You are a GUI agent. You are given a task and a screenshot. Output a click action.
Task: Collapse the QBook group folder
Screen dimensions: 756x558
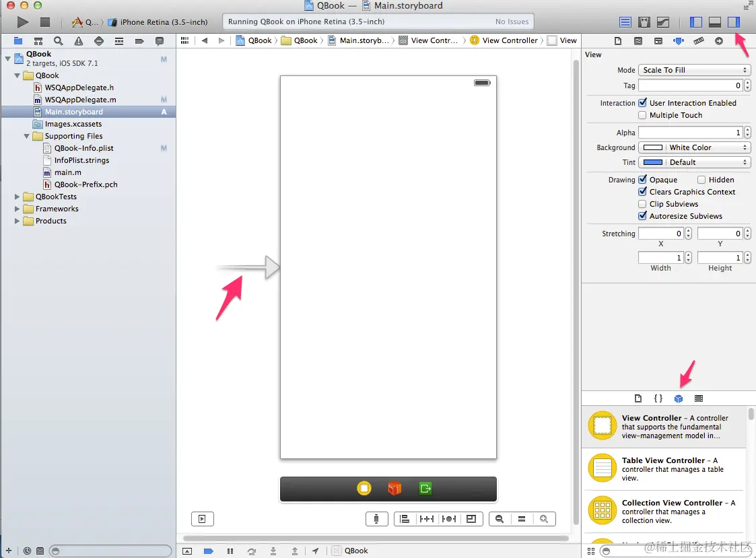coord(18,75)
